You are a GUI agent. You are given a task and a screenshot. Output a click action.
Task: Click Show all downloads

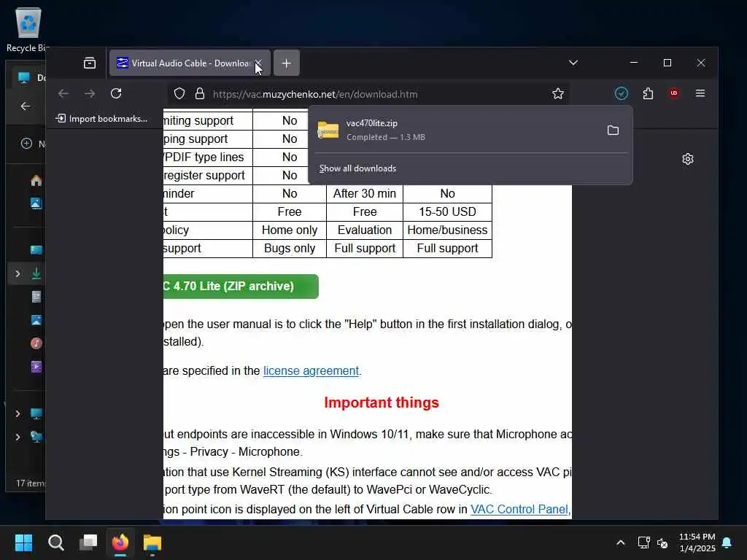(357, 168)
